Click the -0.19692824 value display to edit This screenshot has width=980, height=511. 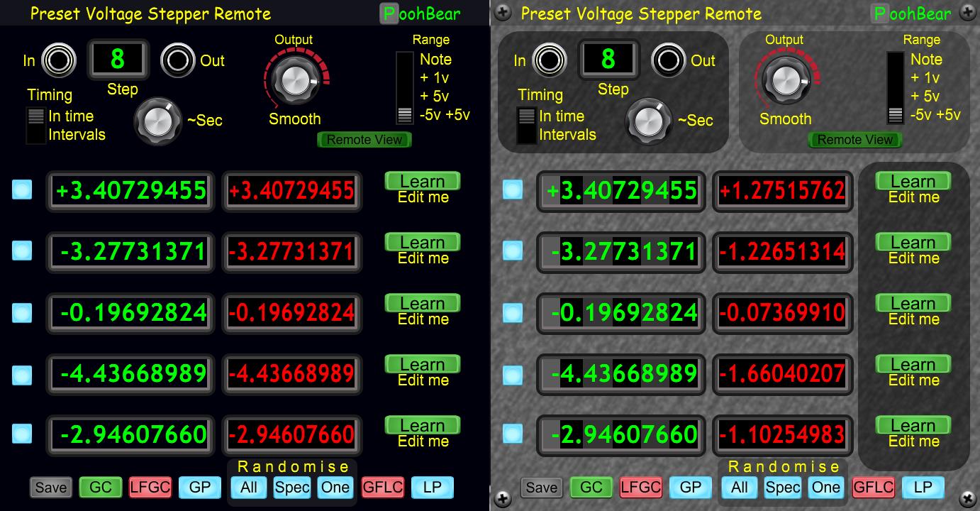pyautogui.click(x=130, y=312)
